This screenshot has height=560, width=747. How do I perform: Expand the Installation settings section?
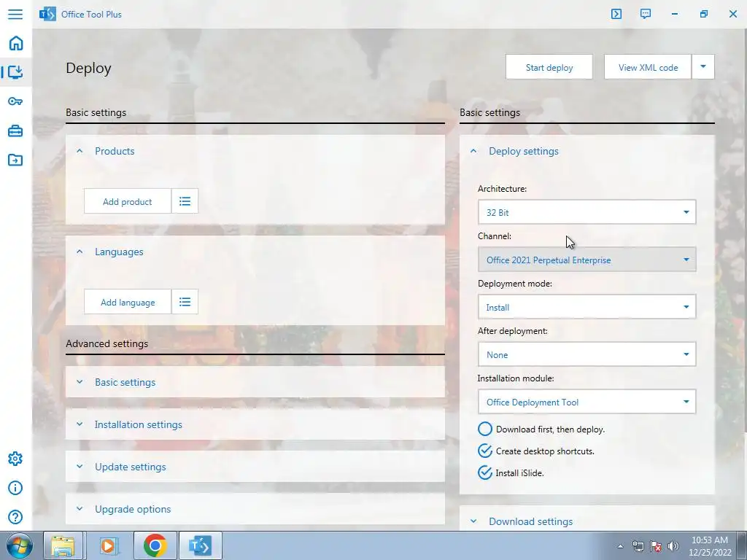pyautogui.click(x=255, y=424)
